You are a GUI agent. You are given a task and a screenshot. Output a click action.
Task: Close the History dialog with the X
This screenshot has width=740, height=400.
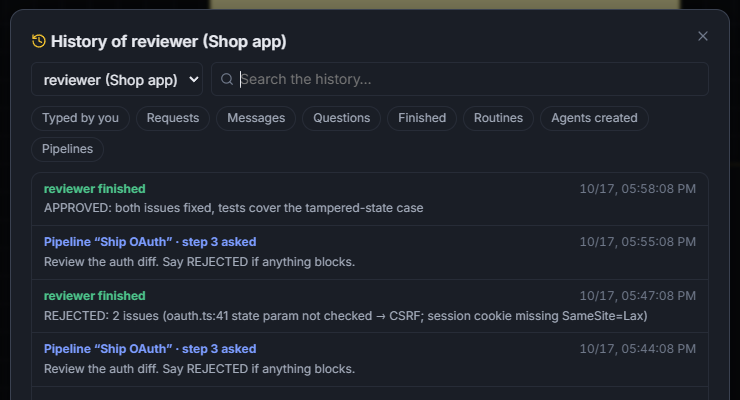[x=703, y=36]
